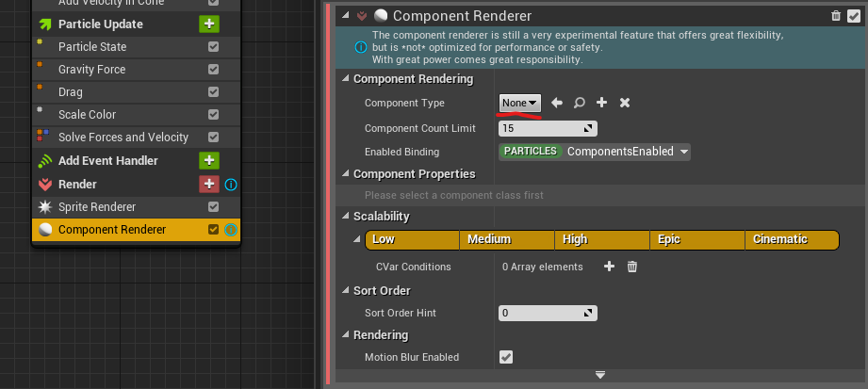Collapse the Component Rendering section

346,78
